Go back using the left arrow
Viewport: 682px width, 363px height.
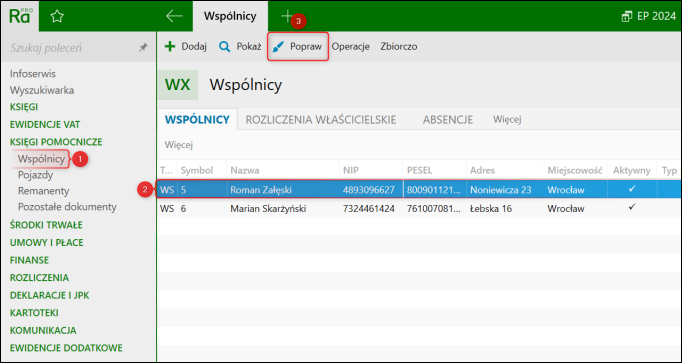click(x=174, y=16)
